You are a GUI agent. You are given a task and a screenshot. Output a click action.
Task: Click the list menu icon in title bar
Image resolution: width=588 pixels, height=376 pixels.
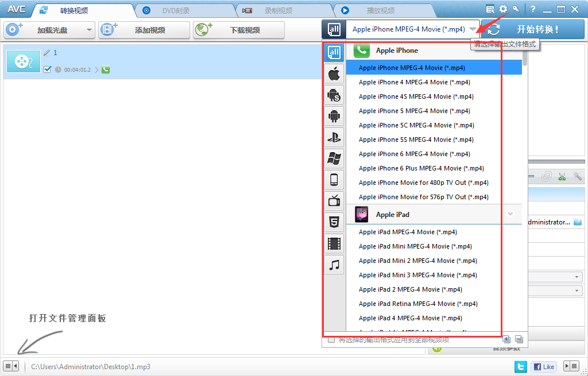(x=490, y=9)
